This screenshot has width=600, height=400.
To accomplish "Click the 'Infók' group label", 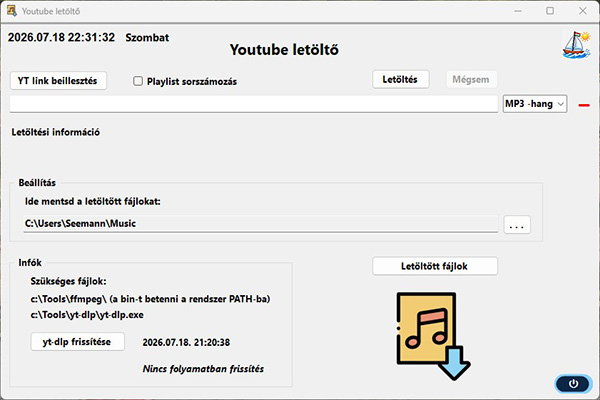I will click(x=30, y=263).
